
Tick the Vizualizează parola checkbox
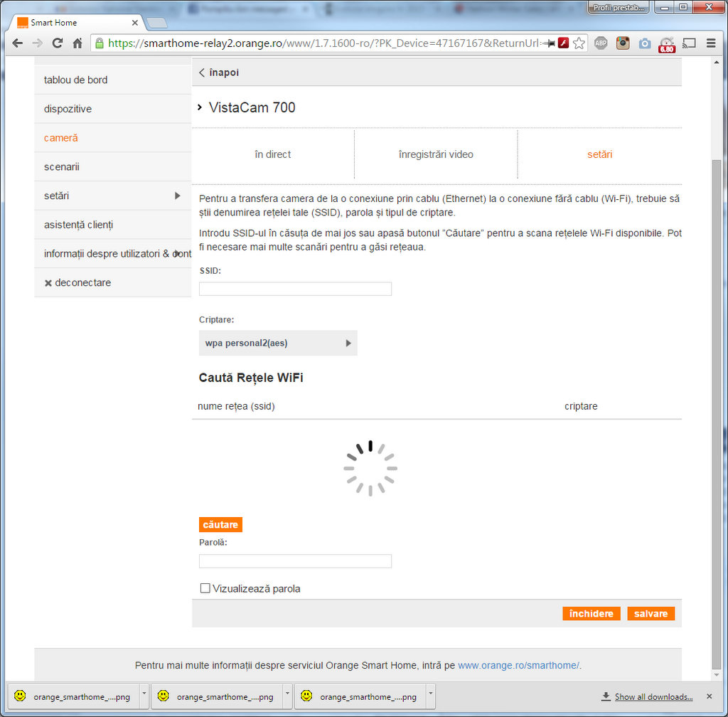(x=205, y=588)
